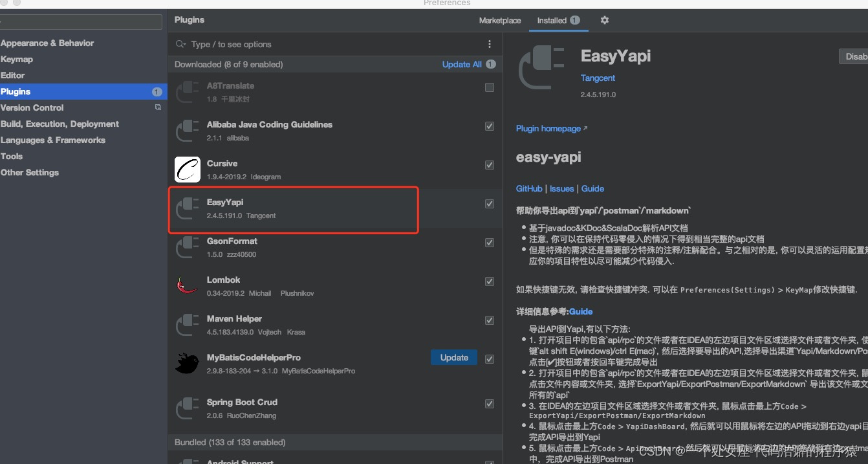
Task: Click the Lombok chili pepper icon
Action: point(187,286)
